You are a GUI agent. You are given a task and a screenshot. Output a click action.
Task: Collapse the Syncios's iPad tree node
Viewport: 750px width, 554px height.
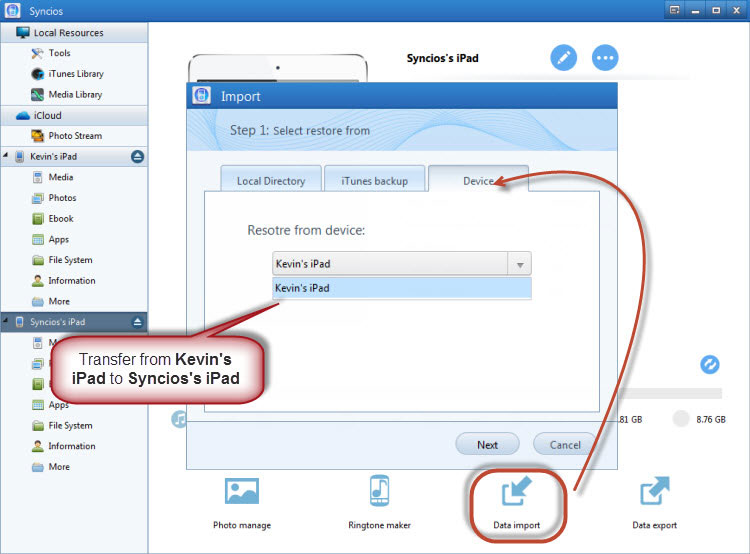[6, 321]
